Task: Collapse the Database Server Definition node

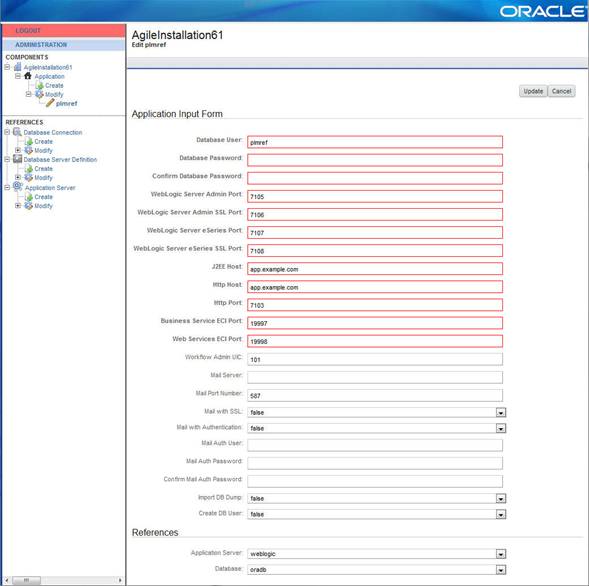Action: [x=7, y=159]
